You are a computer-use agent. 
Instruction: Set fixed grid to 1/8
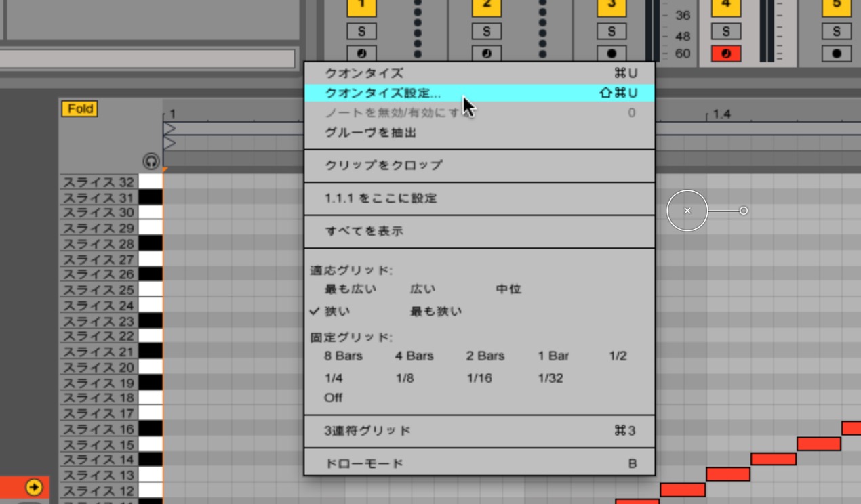[405, 379]
